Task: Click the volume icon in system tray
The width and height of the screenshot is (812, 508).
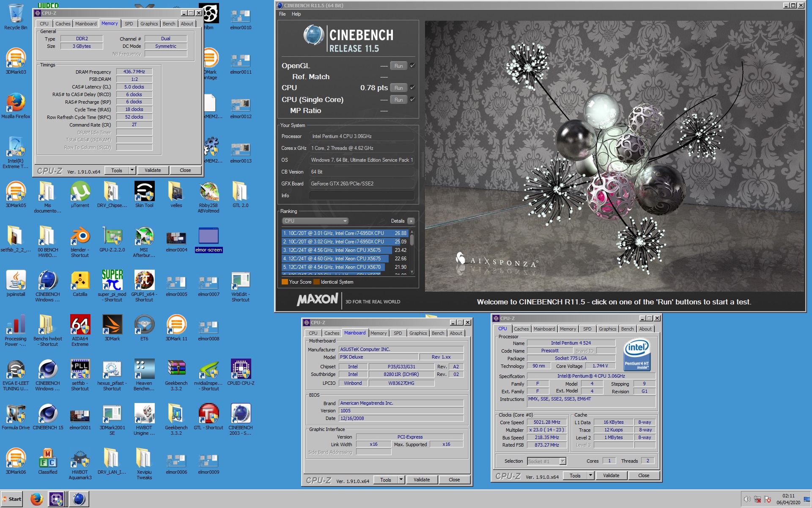Action: pyautogui.click(x=747, y=499)
